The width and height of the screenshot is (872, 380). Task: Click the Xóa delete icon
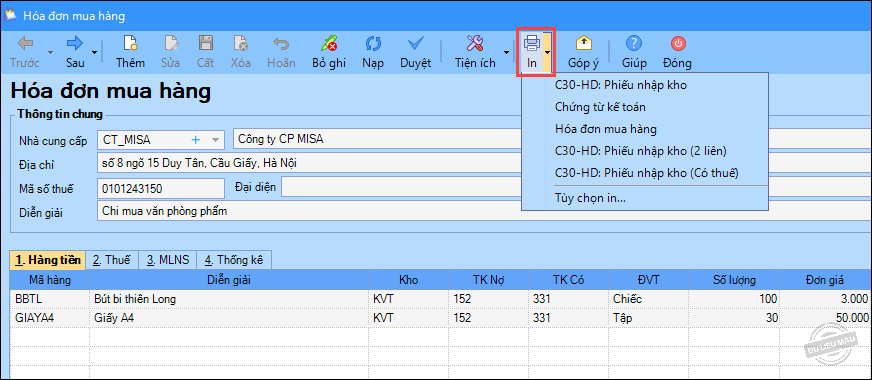(241, 43)
